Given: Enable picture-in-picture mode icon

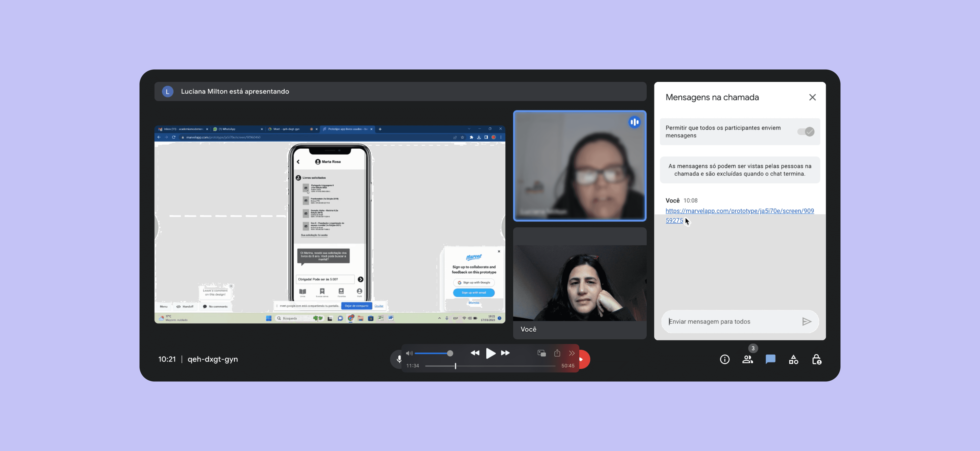Looking at the screenshot, I should pyautogui.click(x=542, y=353).
